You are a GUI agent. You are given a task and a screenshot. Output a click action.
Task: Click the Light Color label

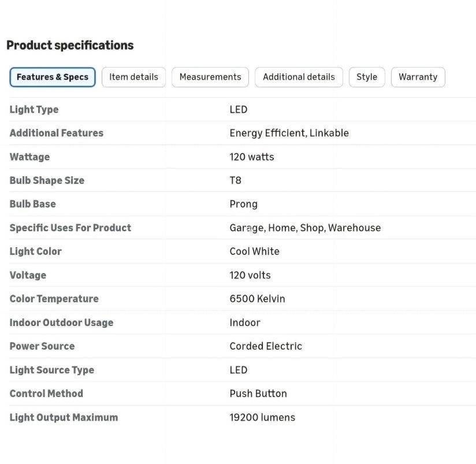click(35, 251)
